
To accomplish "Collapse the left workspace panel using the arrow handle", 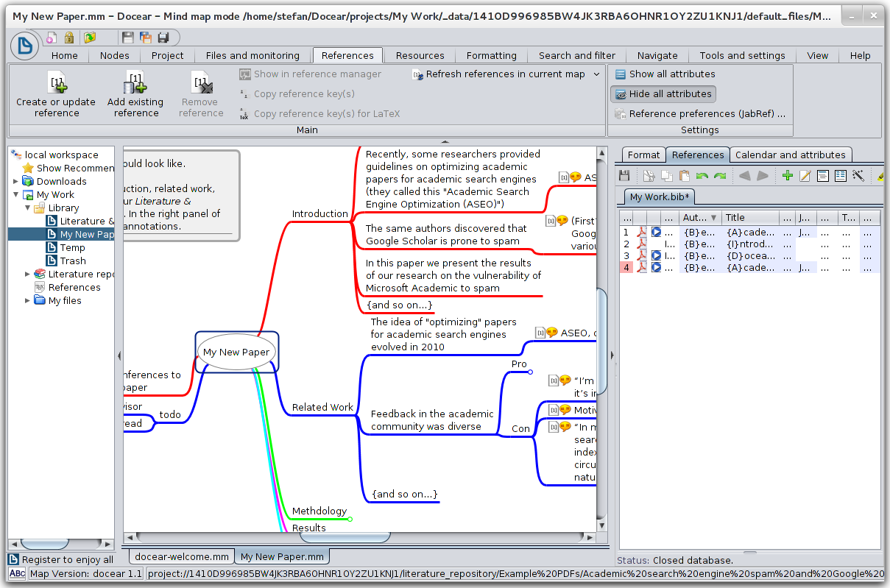I will coord(119,355).
